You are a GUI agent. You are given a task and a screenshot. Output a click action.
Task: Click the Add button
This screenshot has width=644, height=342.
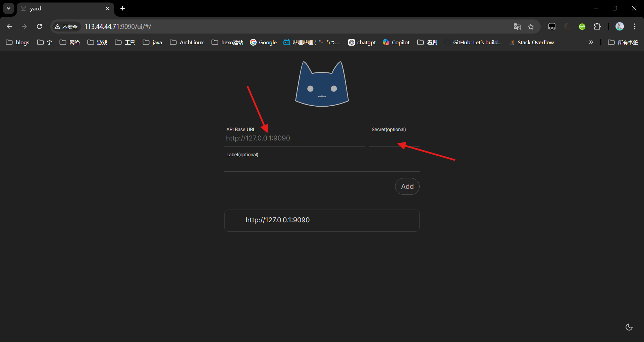coord(407,186)
